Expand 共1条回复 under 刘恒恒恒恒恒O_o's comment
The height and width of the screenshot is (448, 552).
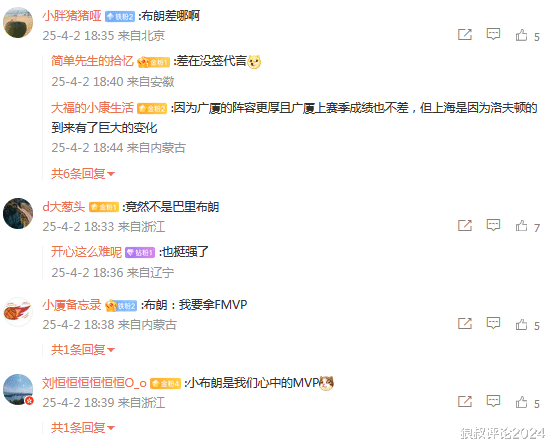point(83,428)
